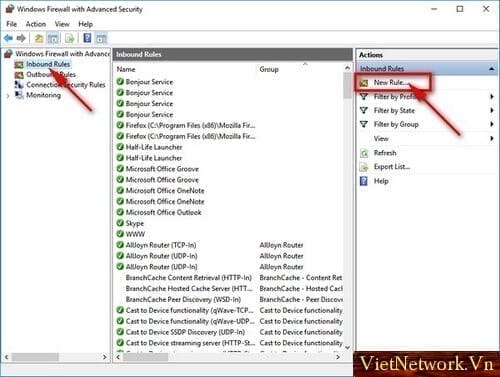500x377 pixels.
Task: Toggle the show/hide action pane icon
Action: click(x=101, y=38)
